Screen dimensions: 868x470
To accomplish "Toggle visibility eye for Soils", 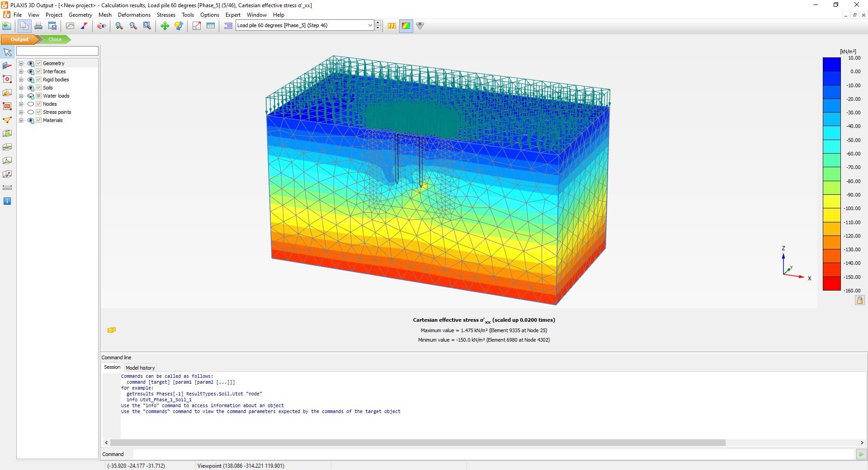I will tap(31, 88).
